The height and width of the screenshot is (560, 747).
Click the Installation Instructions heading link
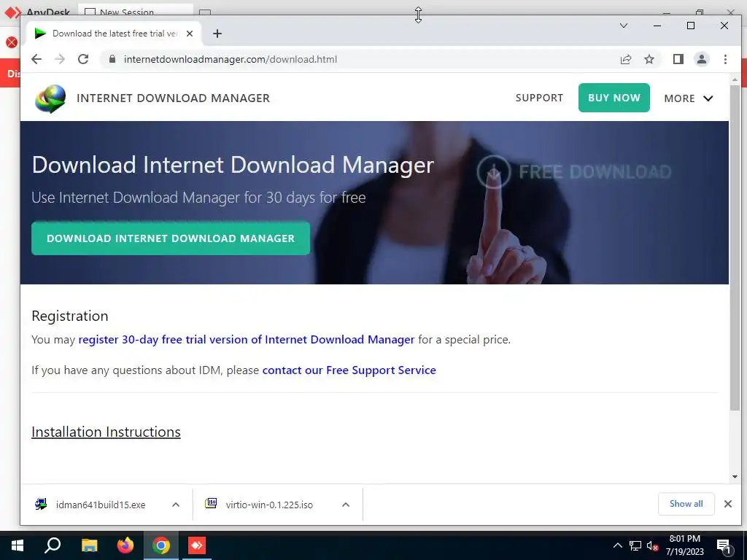pyautogui.click(x=106, y=432)
